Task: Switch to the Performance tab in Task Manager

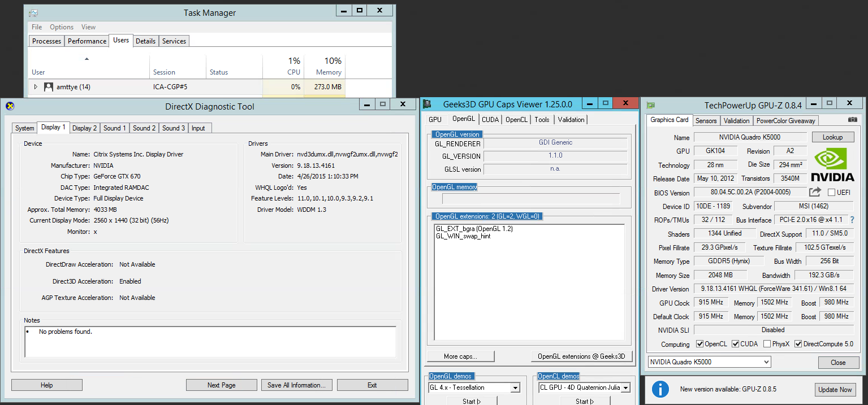Action: click(x=87, y=41)
